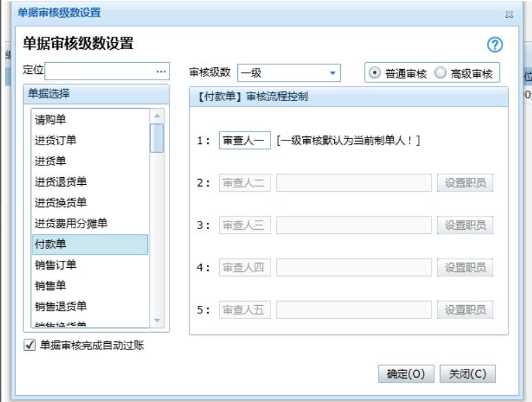Click the 审查人一 name field
Viewport: 532px width, 402px height.
pyautogui.click(x=245, y=140)
